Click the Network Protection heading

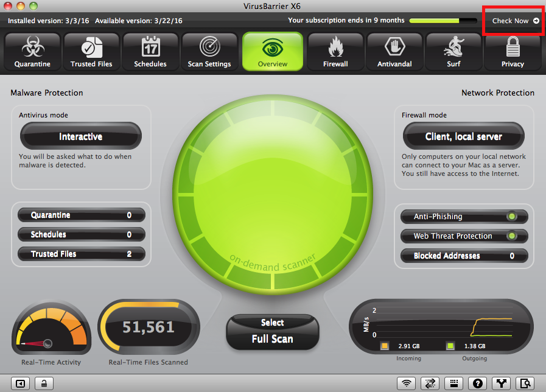click(497, 93)
